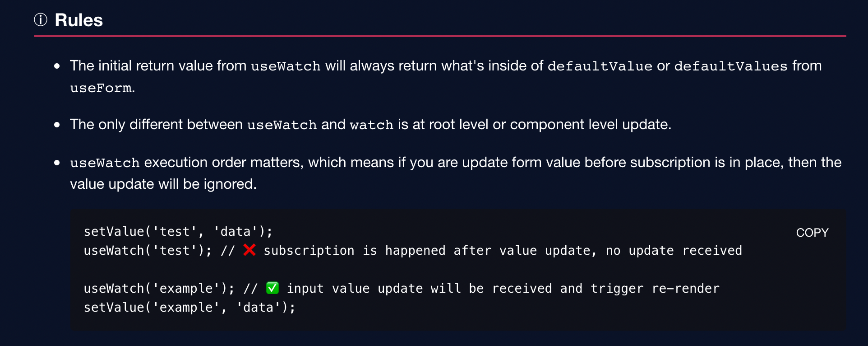
Task: Click the first bullet point marker
Action: click(x=57, y=66)
